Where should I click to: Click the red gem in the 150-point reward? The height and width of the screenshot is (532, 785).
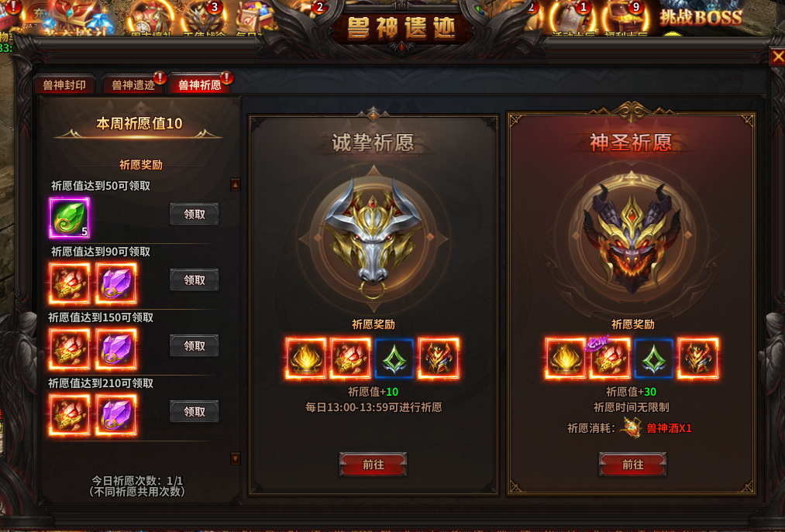70,348
